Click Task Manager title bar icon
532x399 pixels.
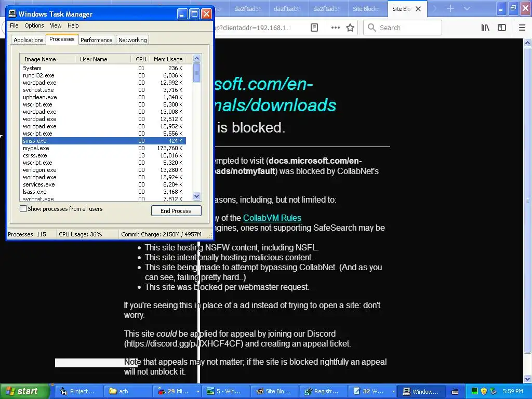12,14
